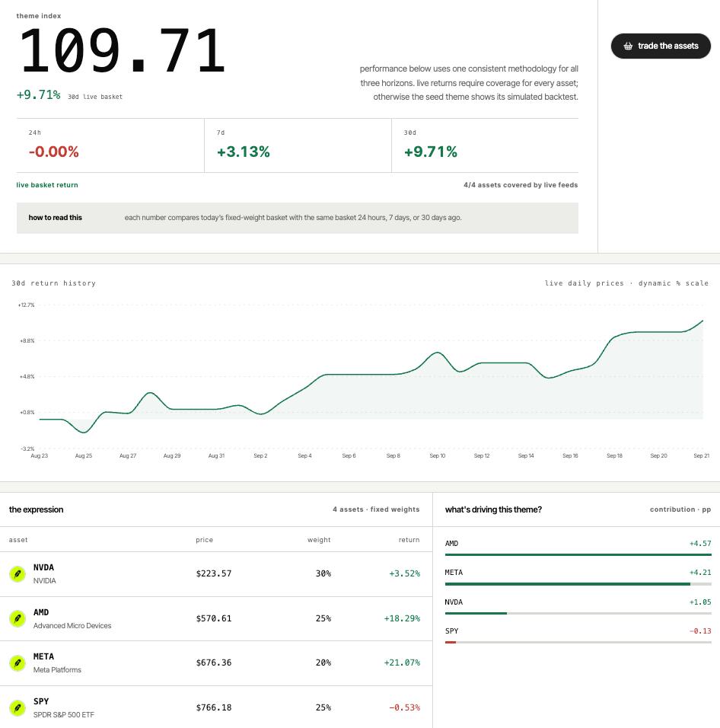Click META return +21.07%
Screen dimensions: 720x728
[x=402, y=663]
